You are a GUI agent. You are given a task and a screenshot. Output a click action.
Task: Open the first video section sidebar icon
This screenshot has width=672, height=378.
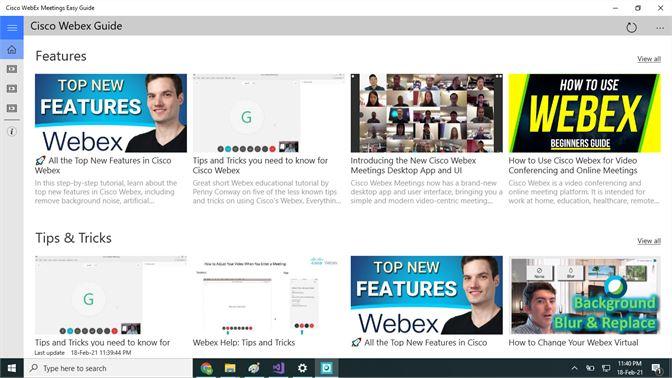pyautogui.click(x=12, y=69)
